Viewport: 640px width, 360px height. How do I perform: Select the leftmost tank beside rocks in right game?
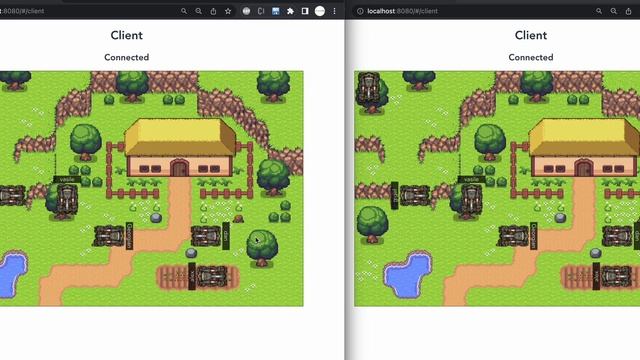coord(415,196)
